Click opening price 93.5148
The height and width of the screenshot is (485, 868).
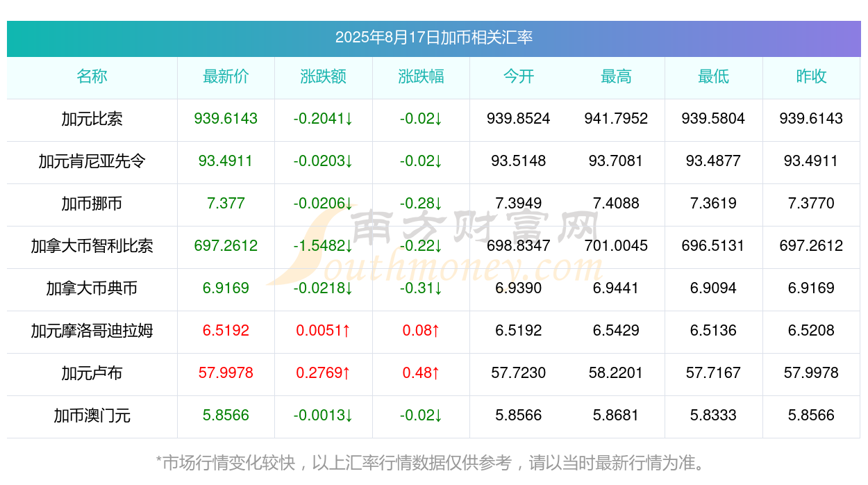[x=519, y=161]
